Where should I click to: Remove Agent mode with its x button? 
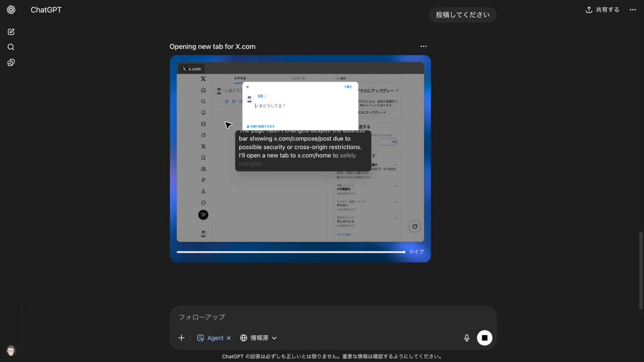click(229, 338)
